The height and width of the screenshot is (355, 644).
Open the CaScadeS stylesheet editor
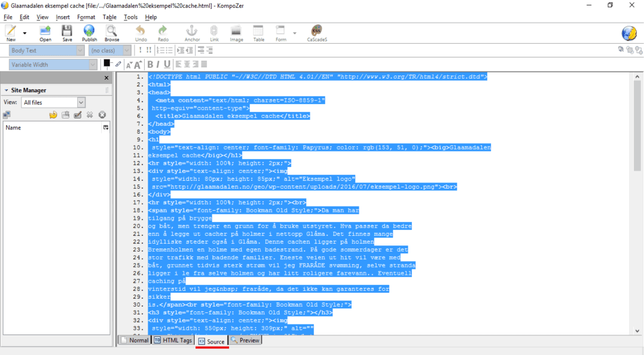(317, 33)
